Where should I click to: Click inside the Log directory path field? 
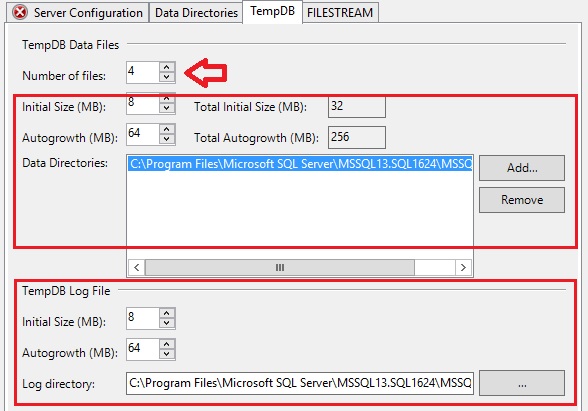coord(300,383)
